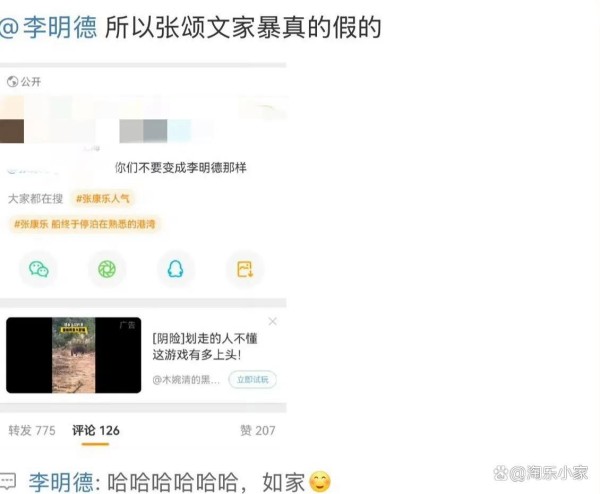The height and width of the screenshot is (494, 600).
Task: Click the comment bubble icon beside 李明德
Action: (8, 481)
